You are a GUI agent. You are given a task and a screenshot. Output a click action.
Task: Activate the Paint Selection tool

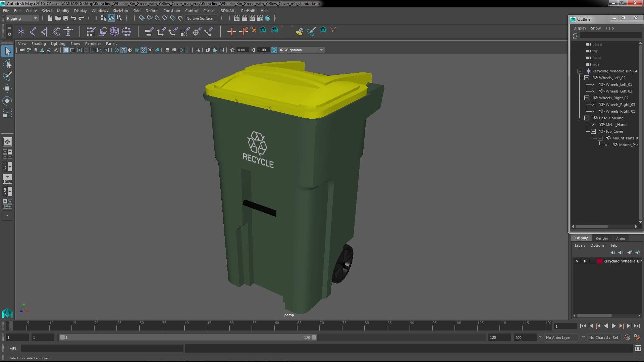pos(7,76)
